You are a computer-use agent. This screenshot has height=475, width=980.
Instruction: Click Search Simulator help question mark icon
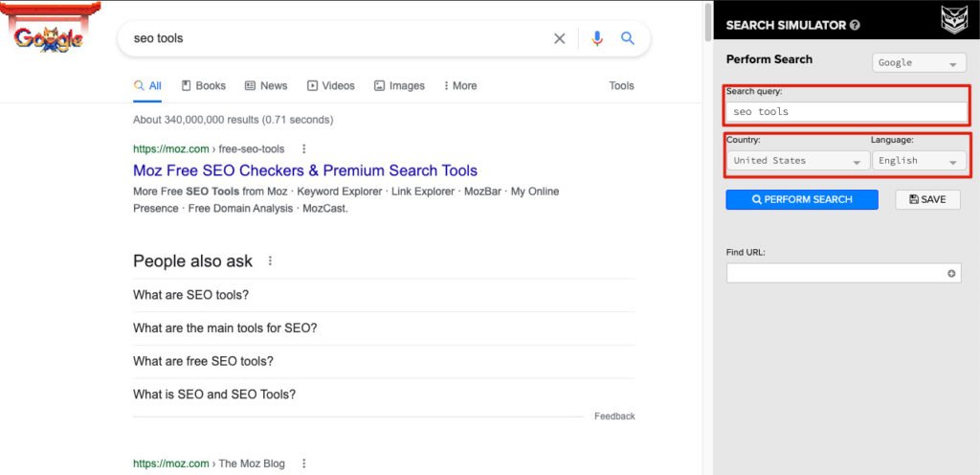855,26
